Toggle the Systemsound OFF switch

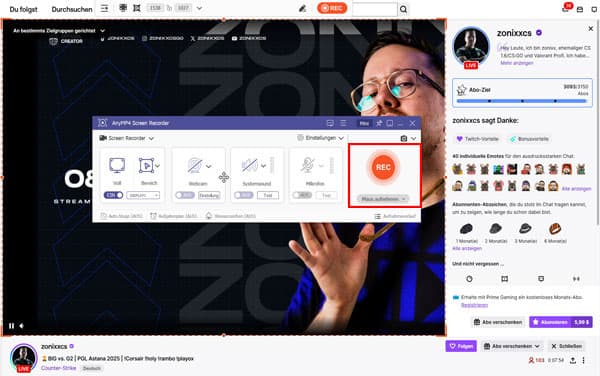(244, 195)
